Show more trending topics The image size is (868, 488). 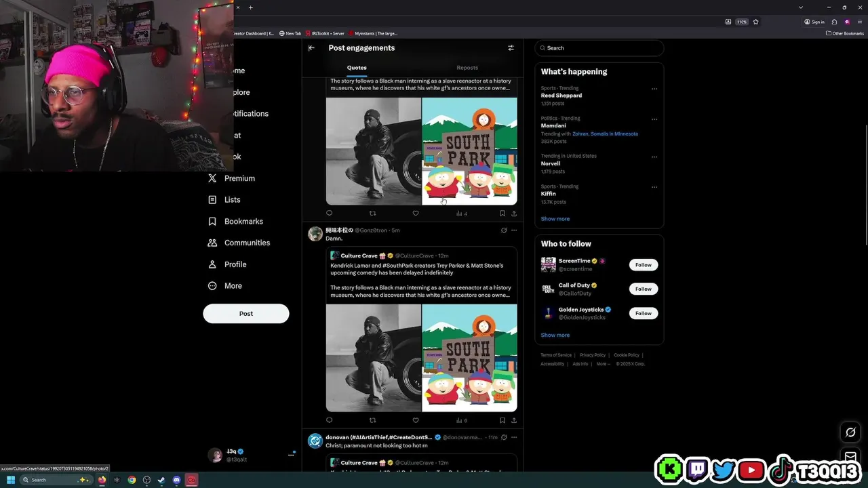(x=555, y=219)
